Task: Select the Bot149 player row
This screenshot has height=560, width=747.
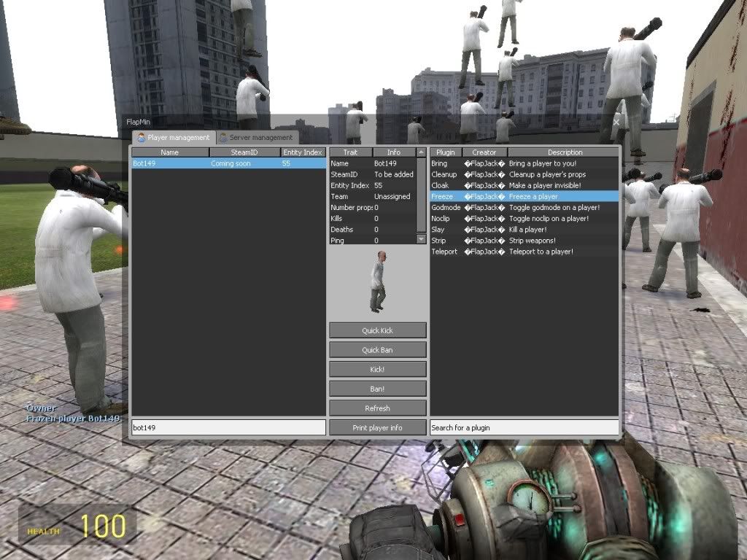Action: tap(228, 163)
